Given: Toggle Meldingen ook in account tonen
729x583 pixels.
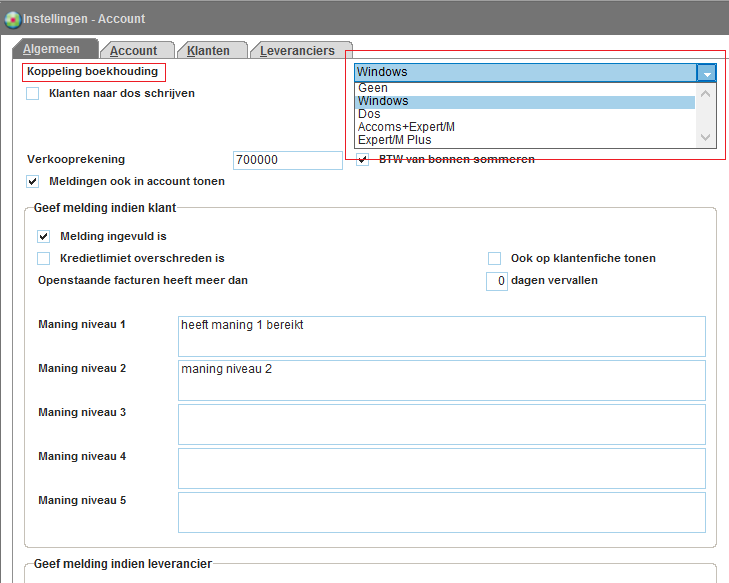Looking at the screenshot, I should point(32,182).
